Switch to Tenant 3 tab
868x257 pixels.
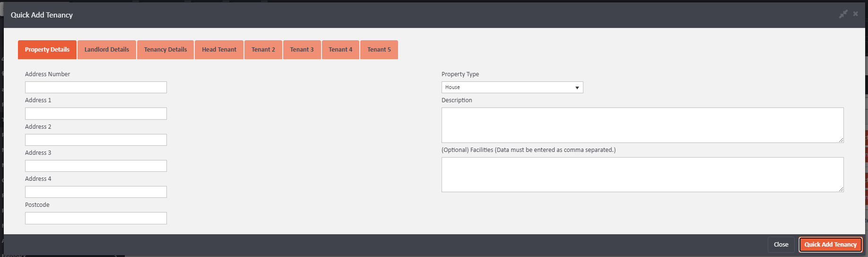tap(302, 50)
